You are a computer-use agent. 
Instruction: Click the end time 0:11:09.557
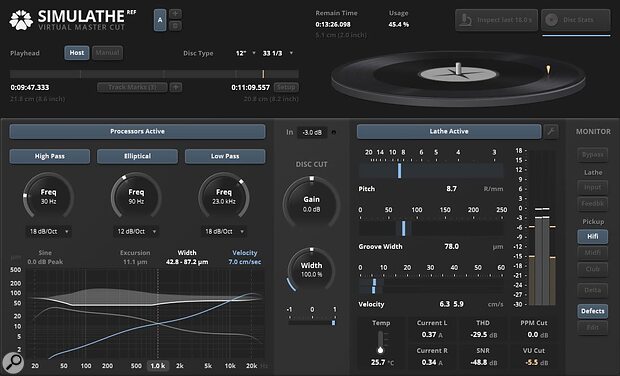click(x=251, y=87)
